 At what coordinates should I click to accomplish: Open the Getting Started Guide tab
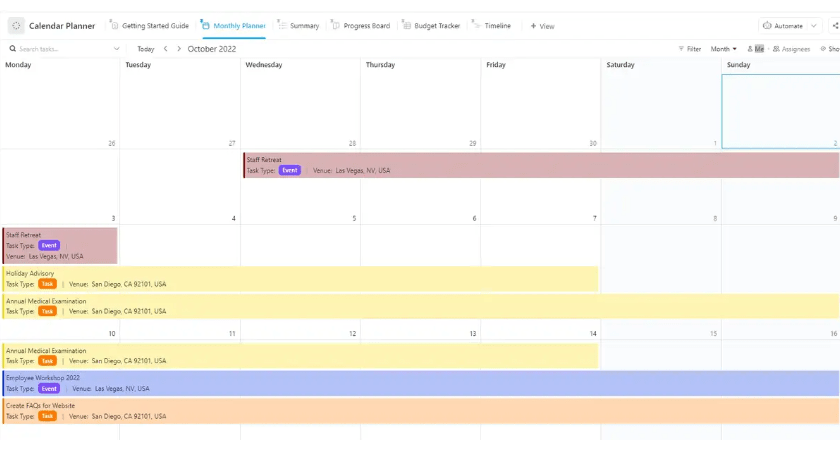point(149,26)
